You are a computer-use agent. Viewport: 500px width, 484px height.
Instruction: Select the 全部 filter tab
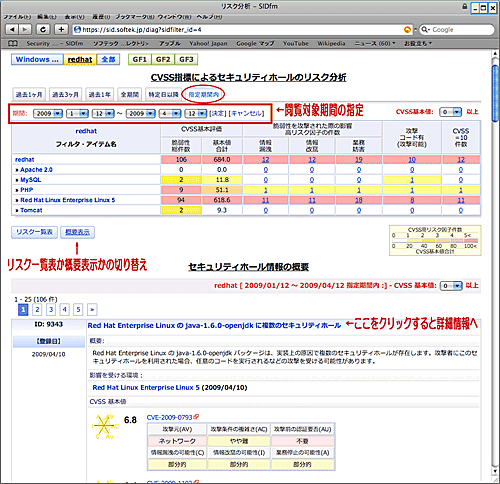[x=108, y=60]
